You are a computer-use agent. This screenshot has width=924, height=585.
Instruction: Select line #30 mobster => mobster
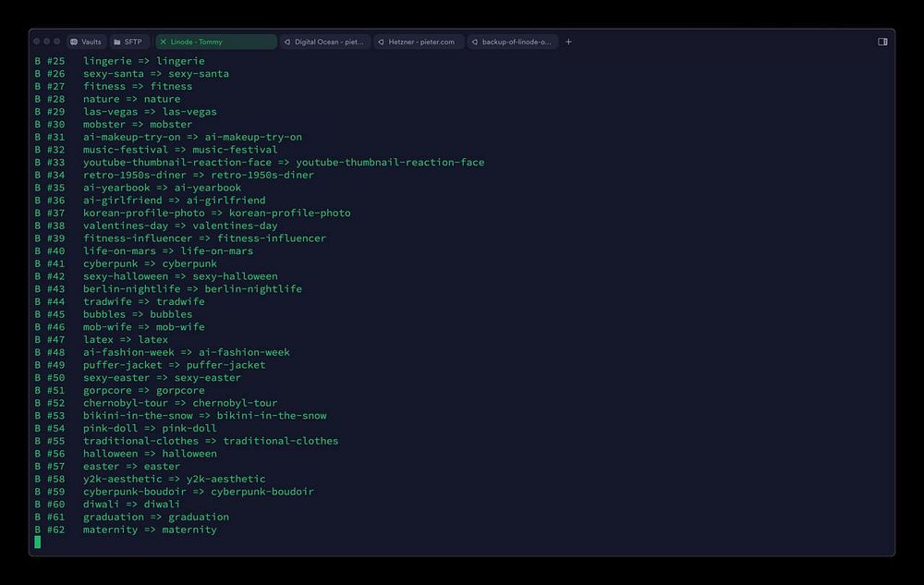tap(113, 125)
